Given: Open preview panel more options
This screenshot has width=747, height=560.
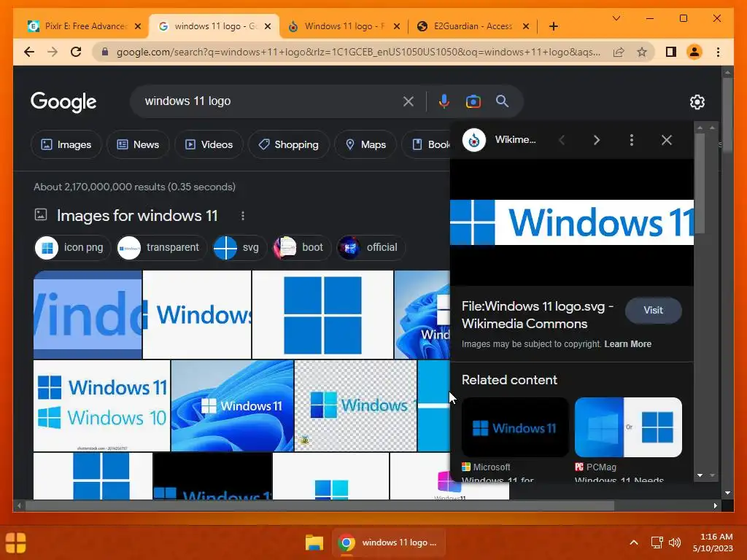Looking at the screenshot, I should (632, 140).
